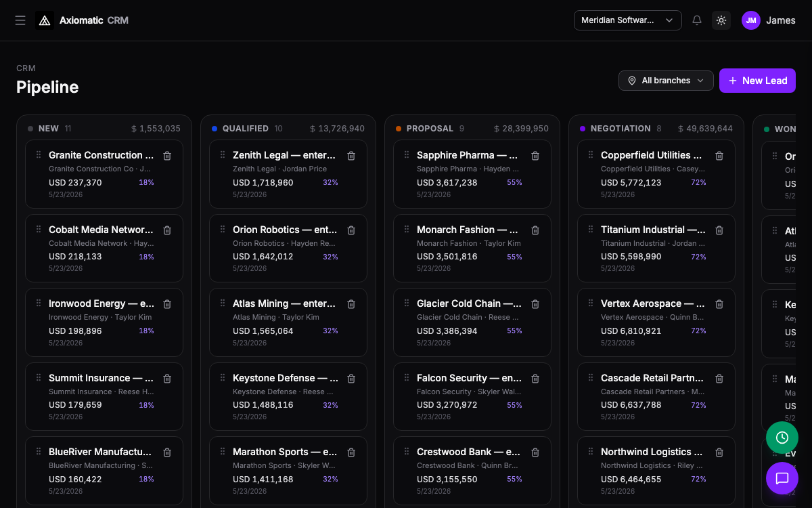Open the Keystone Defense lead title
The height and width of the screenshot is (508, 812).
click(286, 378)
